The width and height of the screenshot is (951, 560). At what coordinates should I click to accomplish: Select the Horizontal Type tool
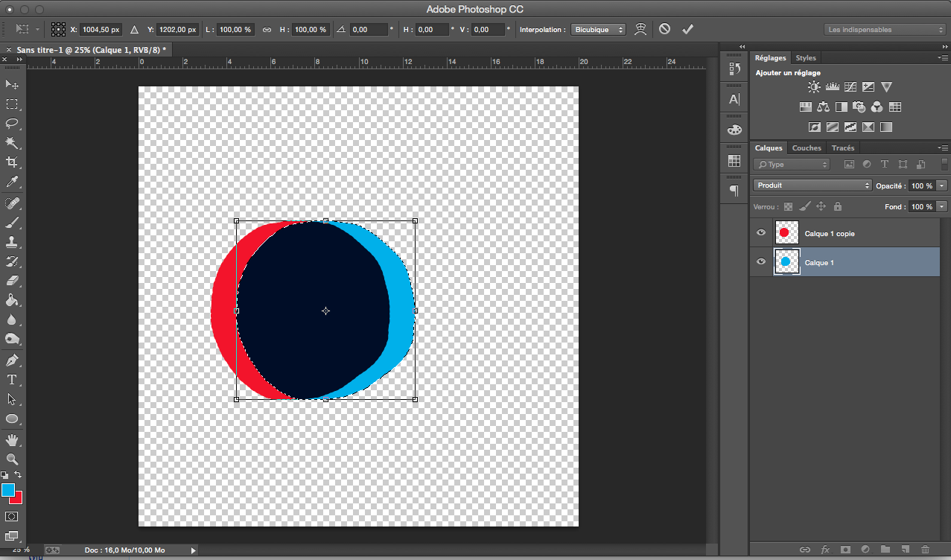12,380
